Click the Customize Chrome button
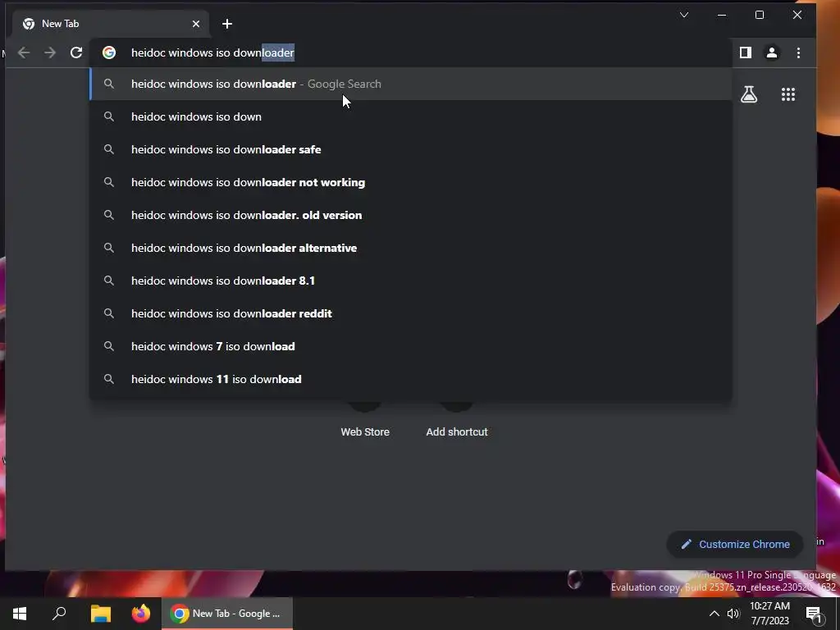Viewport: 840px width, 630px height. pos(734,545)
